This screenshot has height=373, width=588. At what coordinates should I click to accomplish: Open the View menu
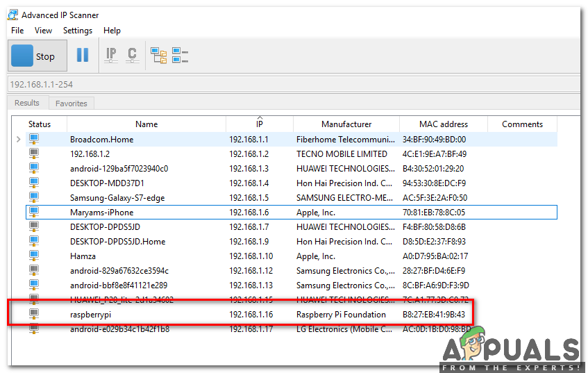click(x=43, y=31)
